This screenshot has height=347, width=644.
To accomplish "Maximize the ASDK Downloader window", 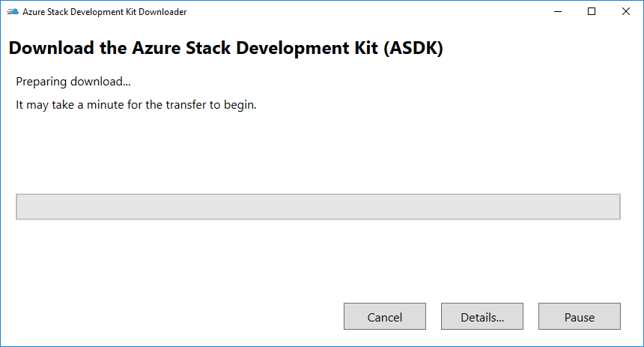I will pos(592,11).
